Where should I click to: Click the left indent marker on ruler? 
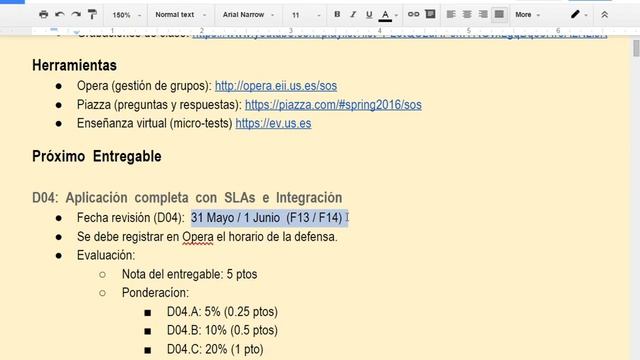(x=76, y=32)
